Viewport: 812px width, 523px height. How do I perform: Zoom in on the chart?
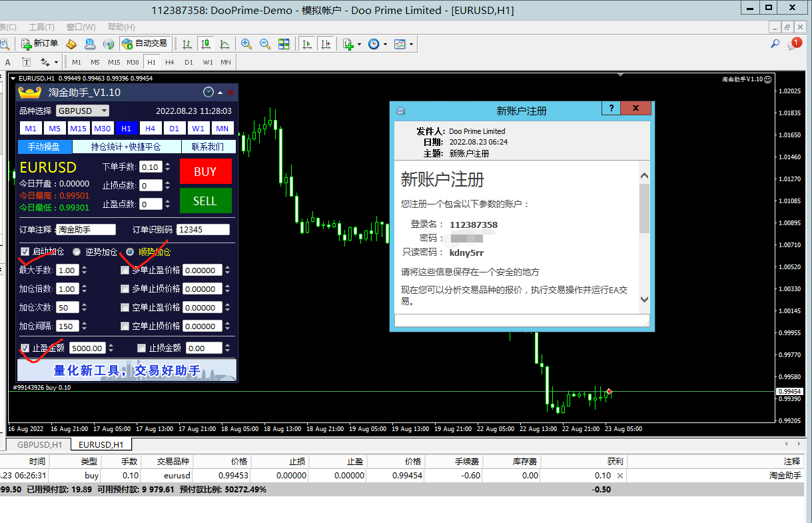246,44
